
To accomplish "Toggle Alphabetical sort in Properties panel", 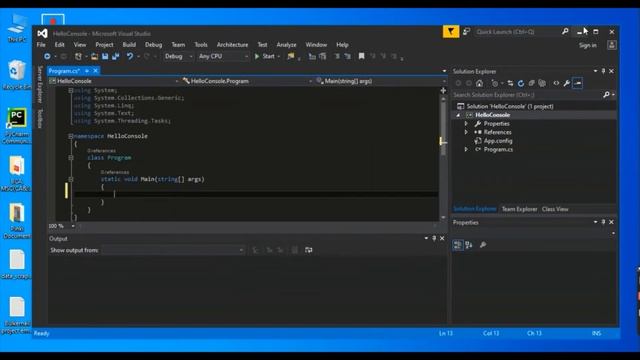I will pyautogui.click(x=469, y=245).
